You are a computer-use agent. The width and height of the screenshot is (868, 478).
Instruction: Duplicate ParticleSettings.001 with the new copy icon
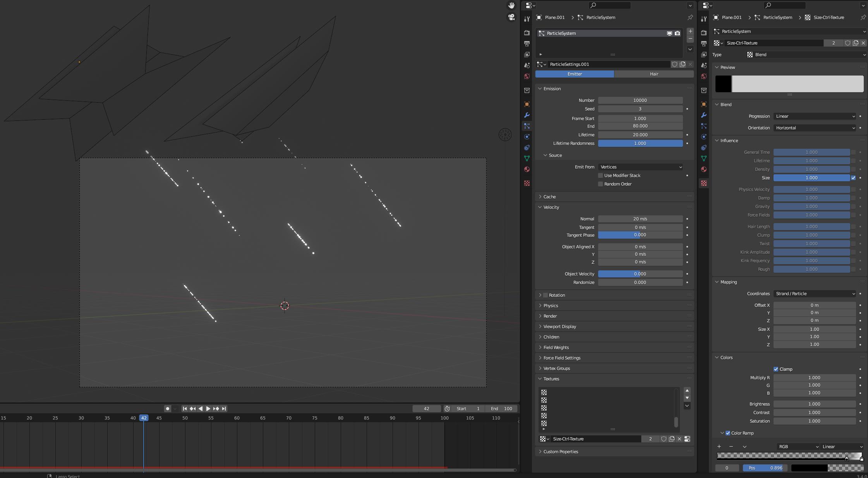point(683,64)
